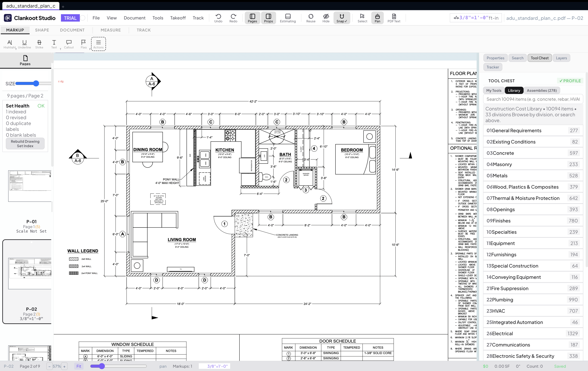
Task: Click the Undo icon
Action: tap(218, 18)
